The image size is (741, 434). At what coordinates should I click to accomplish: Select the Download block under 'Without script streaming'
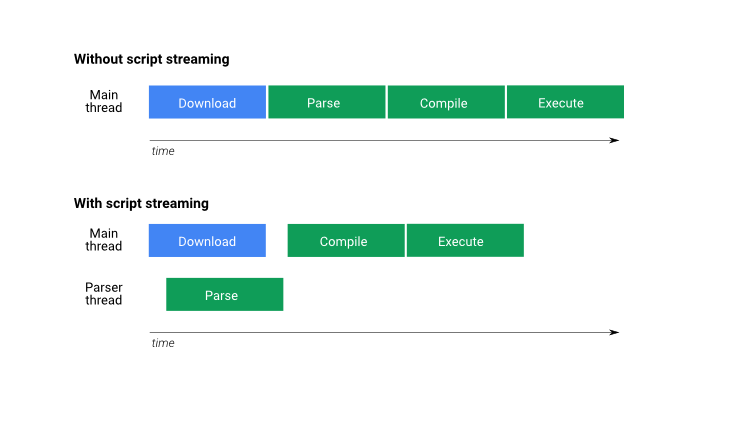[x=207, y=102]
